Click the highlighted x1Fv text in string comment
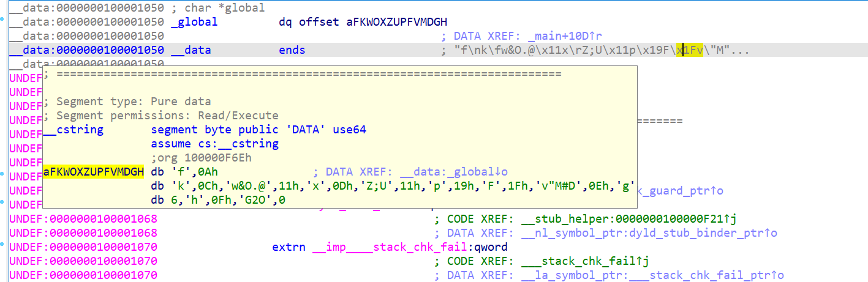 click(690, 50)
